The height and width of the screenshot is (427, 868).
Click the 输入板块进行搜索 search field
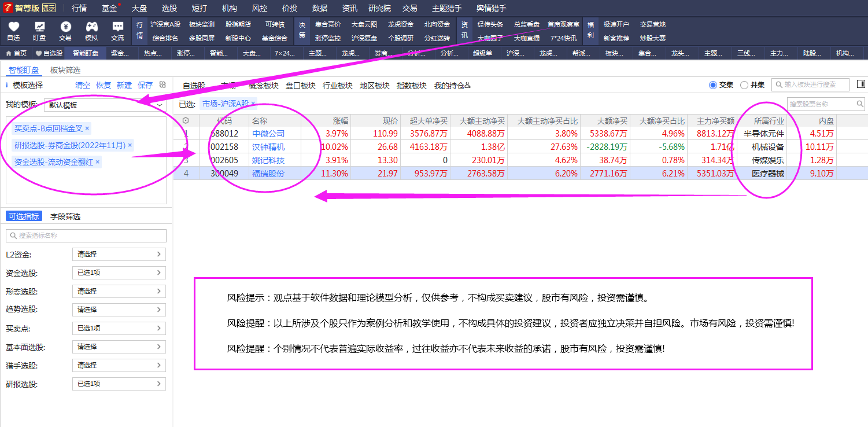[811, 84]
